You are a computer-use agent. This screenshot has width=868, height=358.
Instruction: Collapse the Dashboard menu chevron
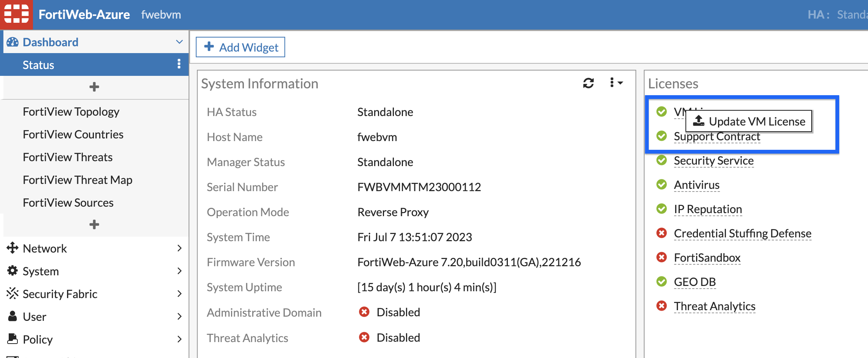(x=180, y=42)
